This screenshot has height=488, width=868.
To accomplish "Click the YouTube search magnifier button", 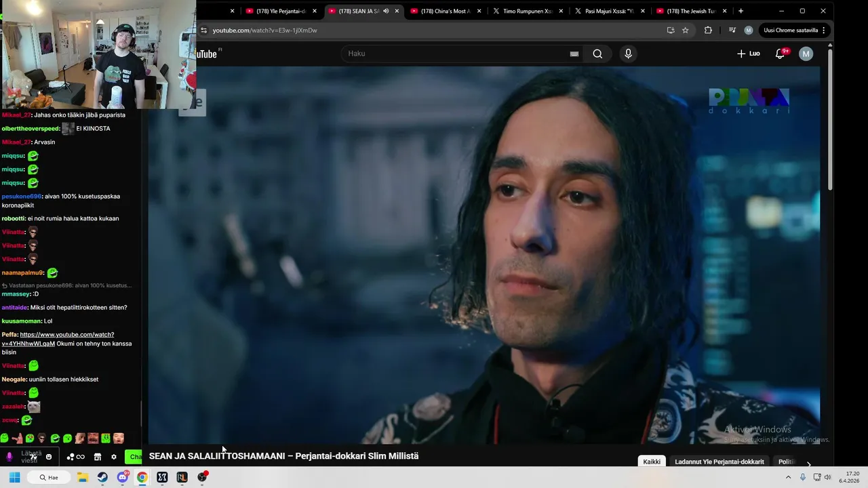I will click(597, 54).
